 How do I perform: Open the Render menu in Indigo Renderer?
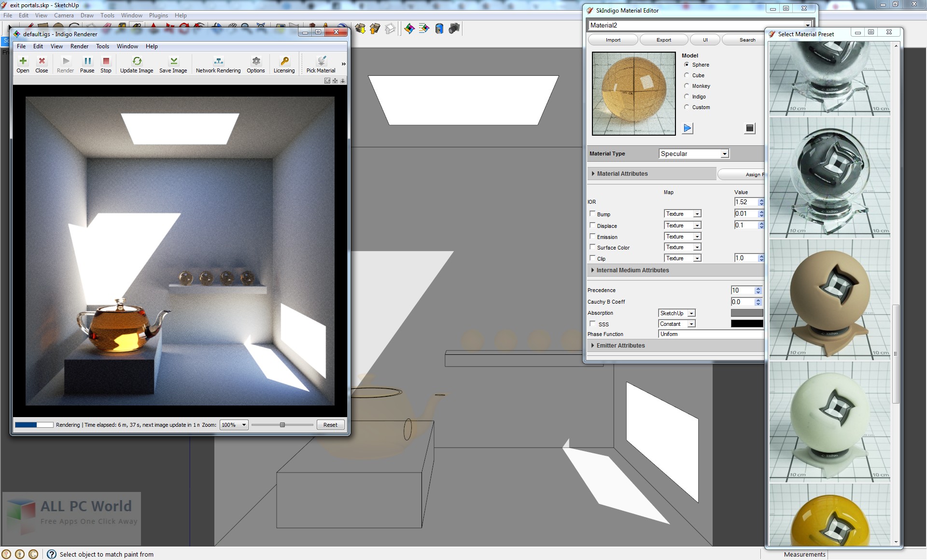click(x=80, y=46)
